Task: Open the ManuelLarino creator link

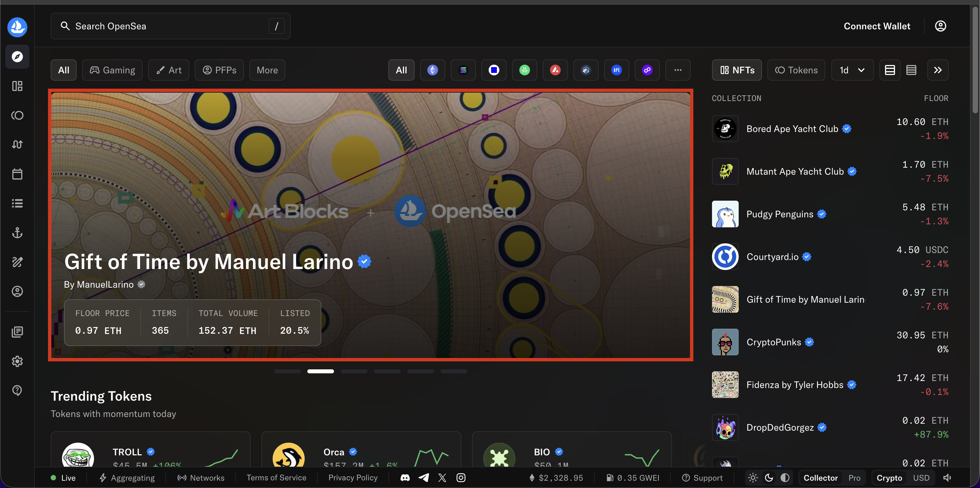Action: (105, 285)
